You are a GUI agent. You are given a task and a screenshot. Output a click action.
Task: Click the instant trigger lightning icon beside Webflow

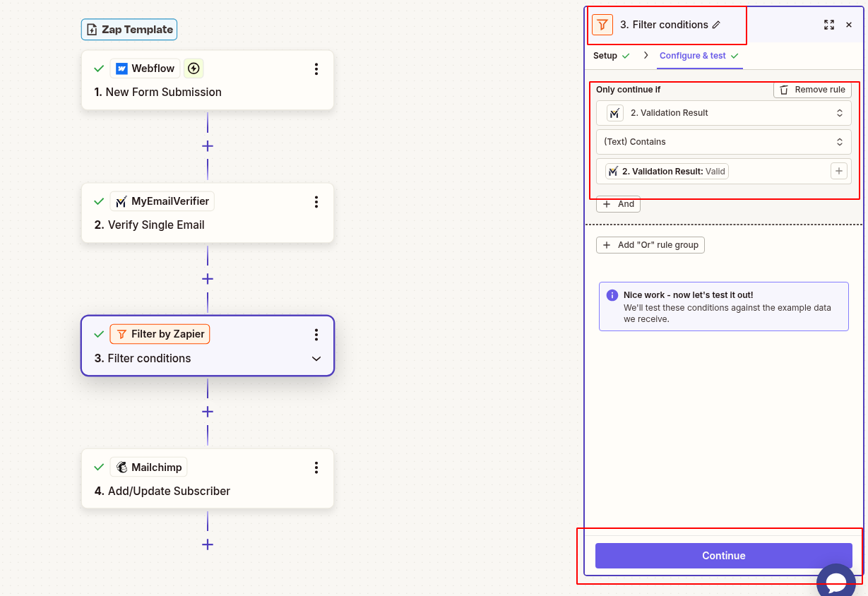pyautogui.click(x=193, y=68)
